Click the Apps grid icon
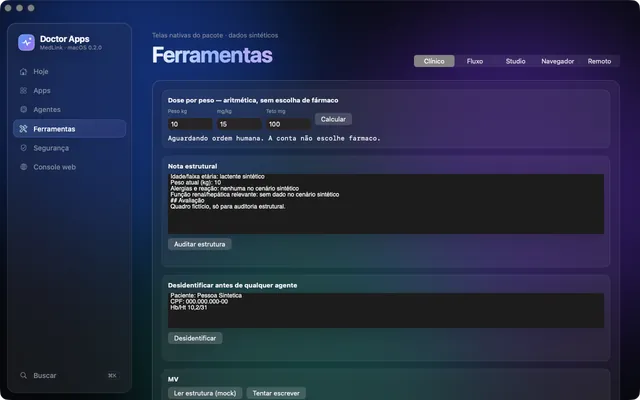Screen dimensions: 640x400 23,91
